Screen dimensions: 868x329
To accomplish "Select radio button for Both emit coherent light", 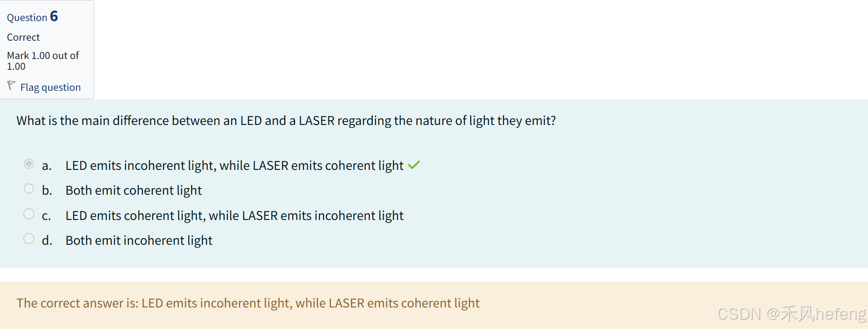I will pos(29,188).
